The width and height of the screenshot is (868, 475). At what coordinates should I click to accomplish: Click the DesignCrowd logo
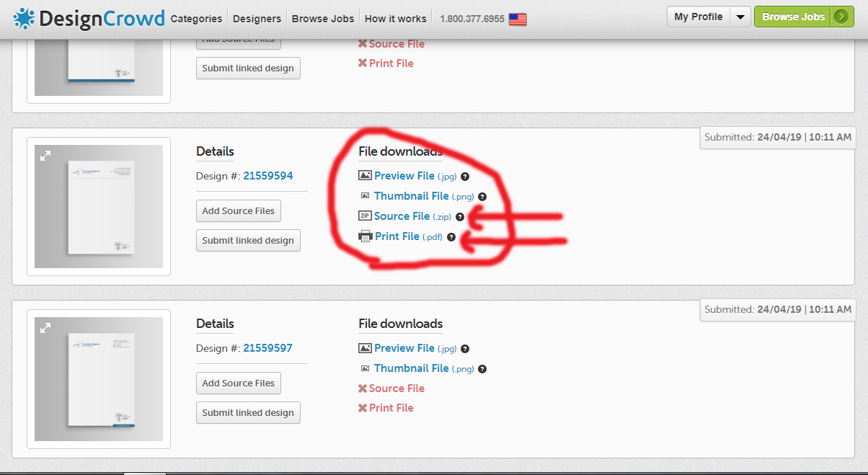[x=89, y=18]
